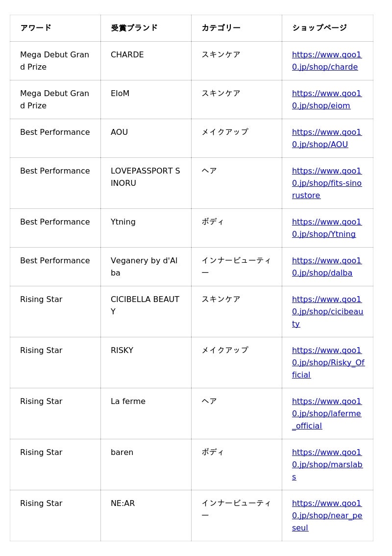392x556 pixels.
Task: Select the CICIBELLA BEAUTY brand cell
Action: click(145, 305)
